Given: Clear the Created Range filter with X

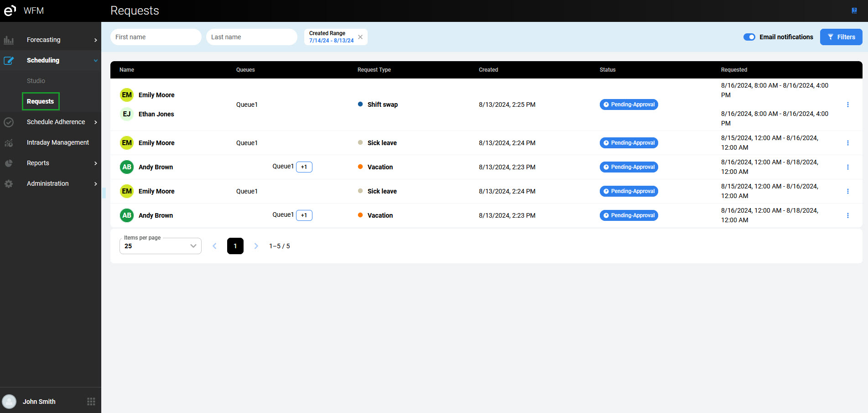Looking at the screenshot, I should pos(360,37).
